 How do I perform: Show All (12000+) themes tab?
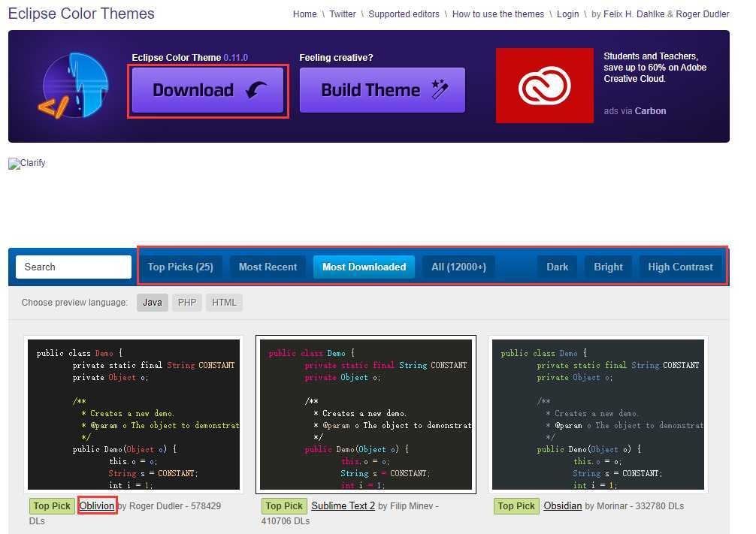pos(459,267)
